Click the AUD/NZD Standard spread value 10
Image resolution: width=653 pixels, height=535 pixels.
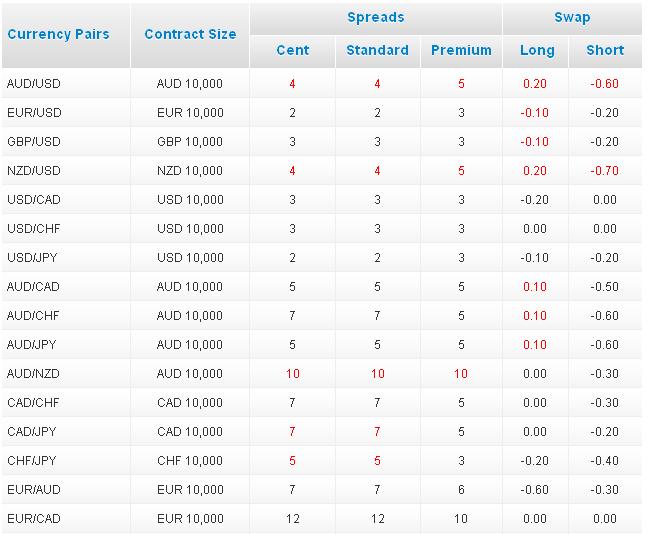[x=378, y=374]
